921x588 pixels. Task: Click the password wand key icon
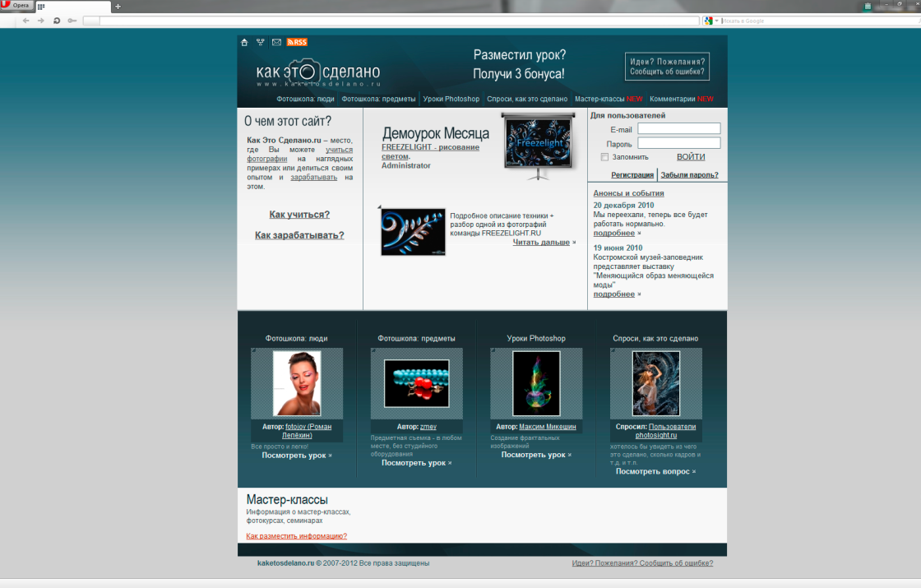point(72,21)
